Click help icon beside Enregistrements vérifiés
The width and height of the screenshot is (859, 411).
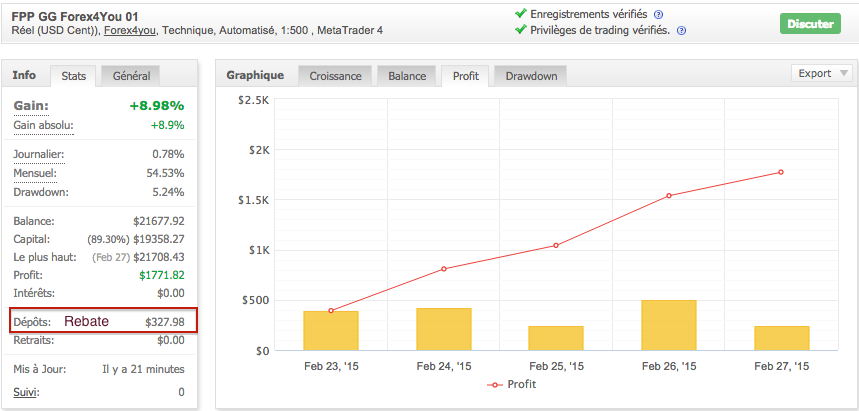click(658, 15)
